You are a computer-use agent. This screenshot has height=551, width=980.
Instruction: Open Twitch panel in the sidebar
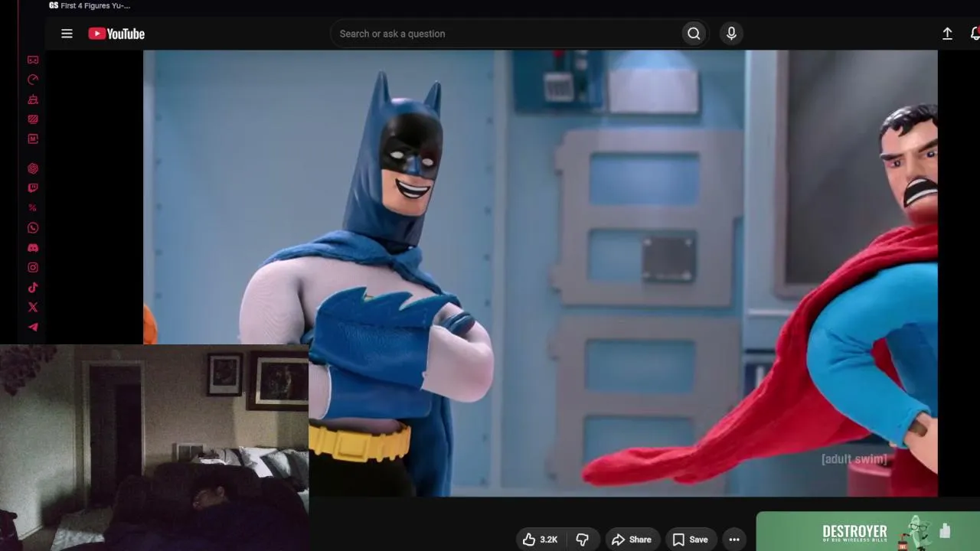33,188
